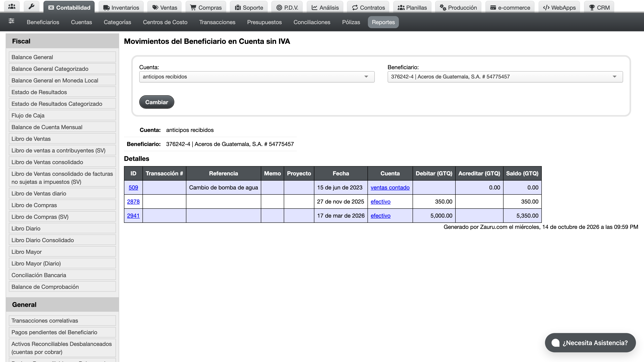Open the Libro de Compras report
Viewport: 644px width, 362px height.
(62, 205)
